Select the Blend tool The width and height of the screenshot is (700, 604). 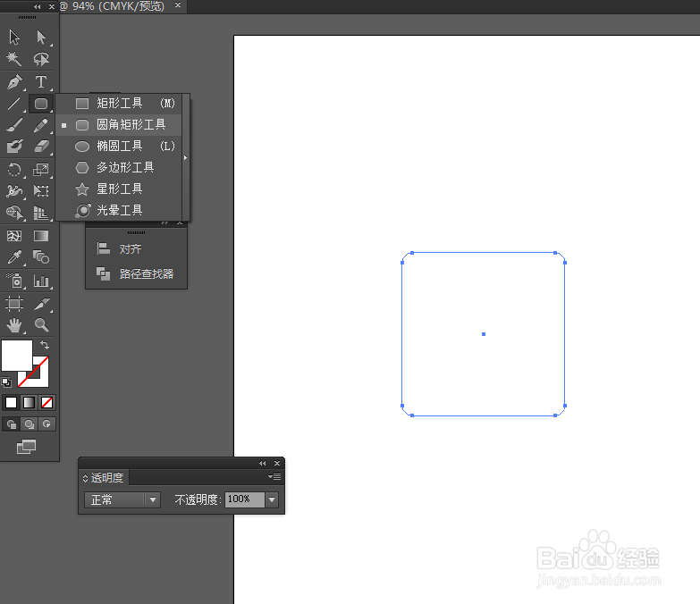click(41, 257)
